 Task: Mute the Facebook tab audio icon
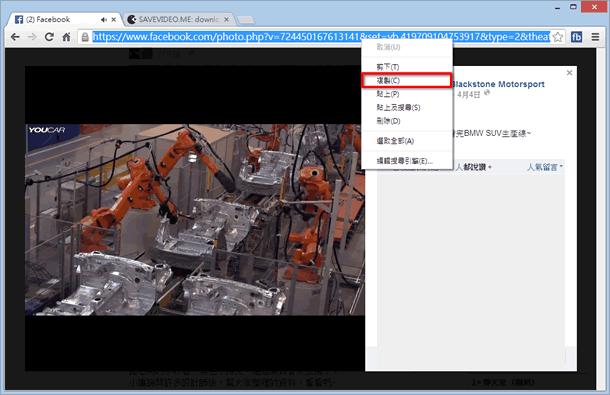tap(103, 19)
